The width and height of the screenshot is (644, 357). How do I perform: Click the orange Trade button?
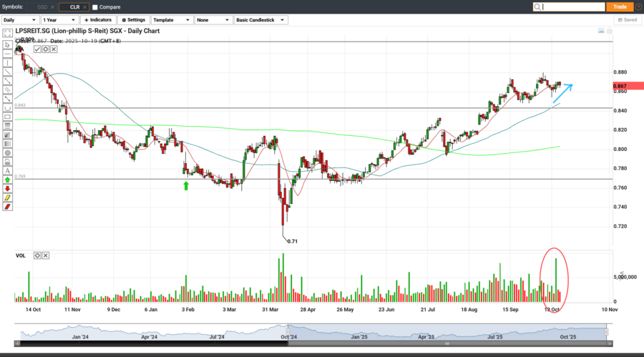point(619,7)
